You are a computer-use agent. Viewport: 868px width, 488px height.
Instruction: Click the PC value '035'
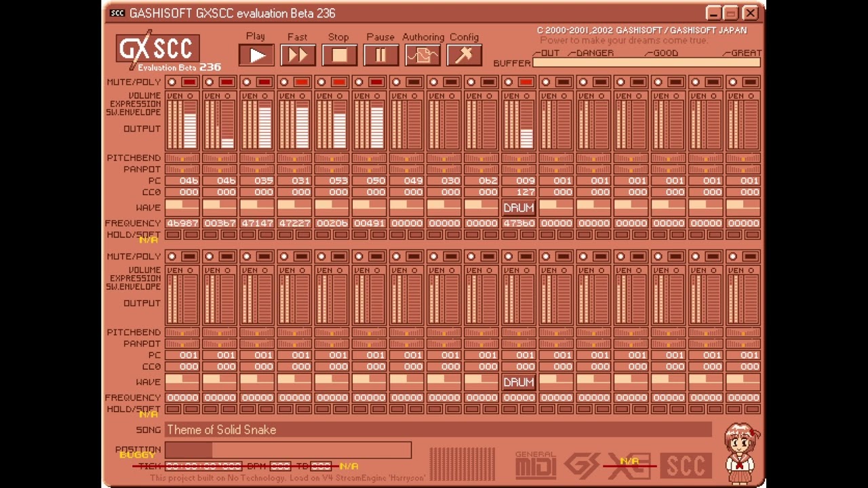point(263,181)
